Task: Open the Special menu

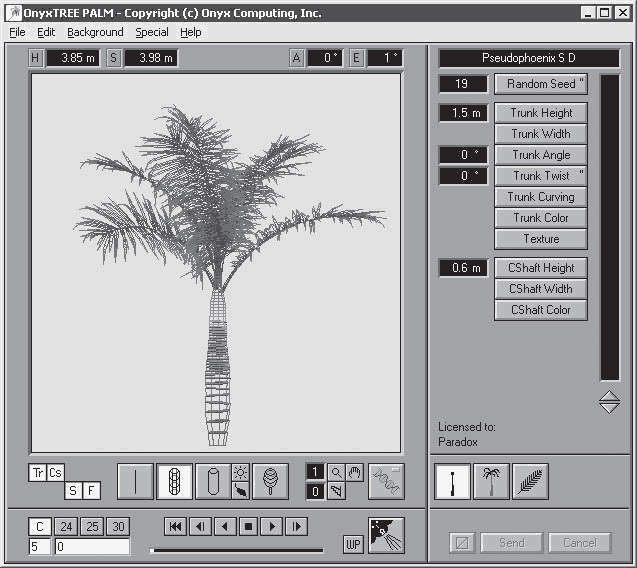Action: (x=152, y=32)
